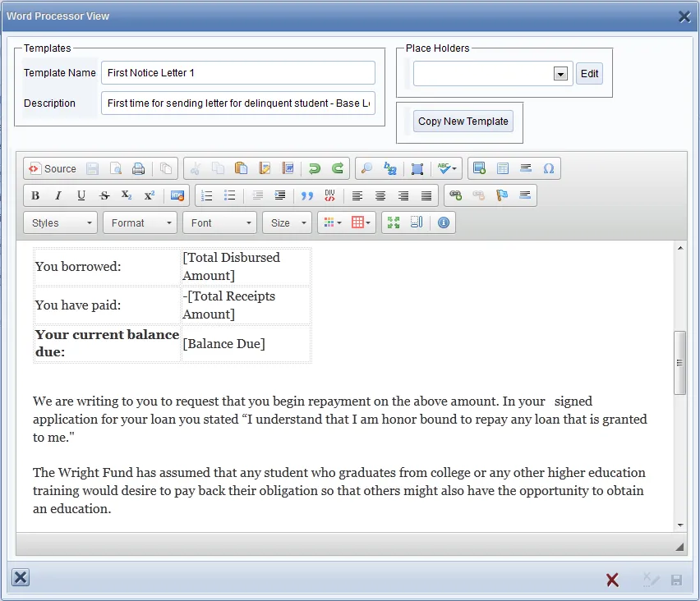Switch to Source view in the editor
This screenshot has width=700, height=601.
coord(53,168)
